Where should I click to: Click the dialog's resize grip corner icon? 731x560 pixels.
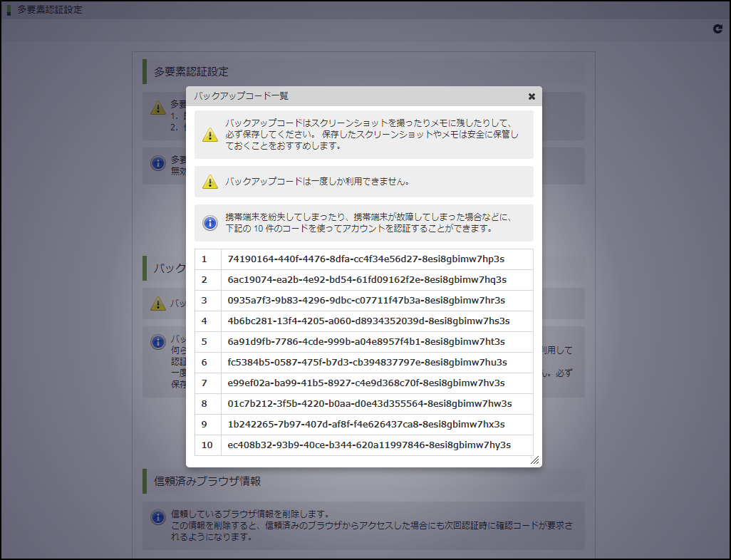(535, 460)
